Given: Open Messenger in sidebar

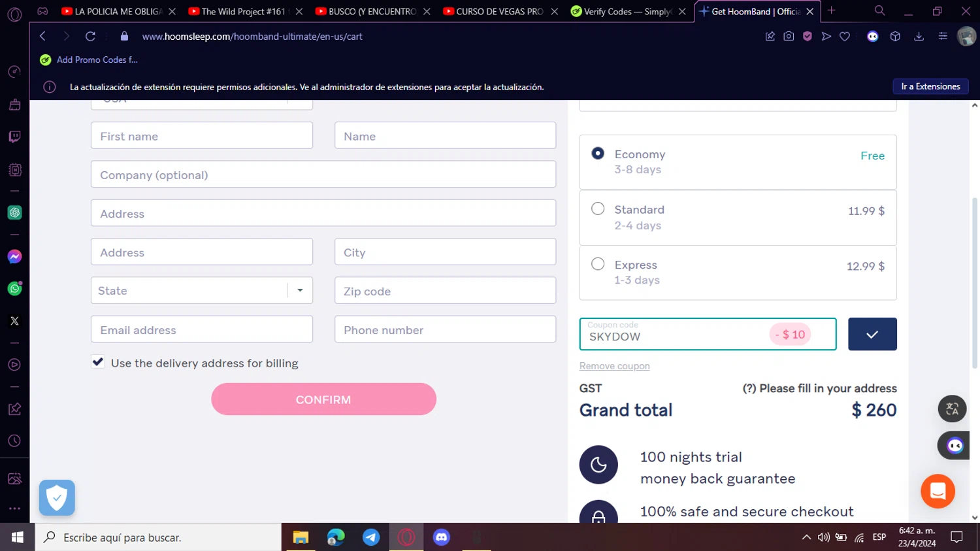Looking at the screenshot, I should pyautogui.click(x=14, y=257).
